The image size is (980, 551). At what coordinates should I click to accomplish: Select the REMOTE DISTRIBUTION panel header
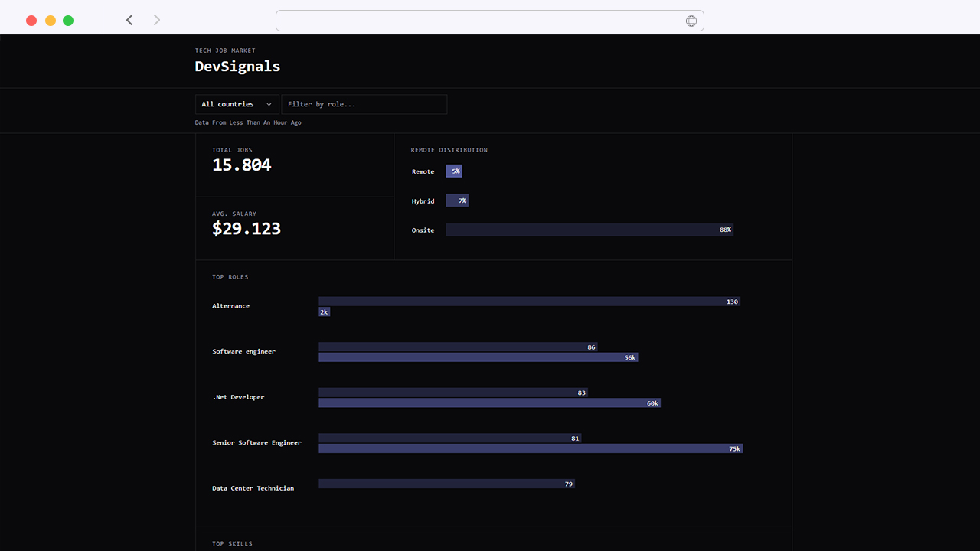449,150
